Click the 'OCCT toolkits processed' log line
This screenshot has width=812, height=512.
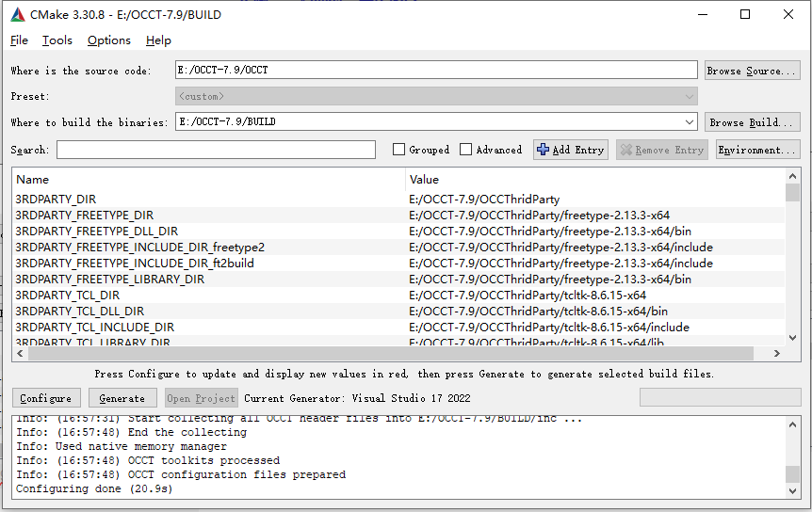pos(148,460)
